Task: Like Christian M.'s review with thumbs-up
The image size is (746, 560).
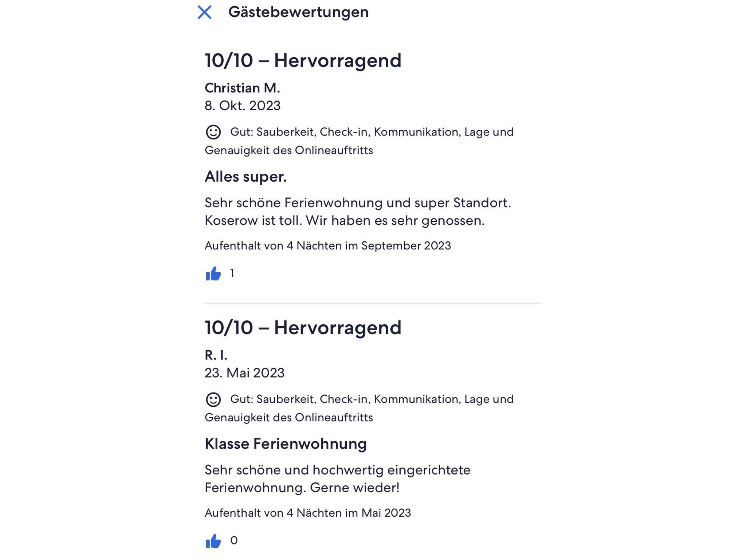Action: pyautogui.click(x=213, y=274)
